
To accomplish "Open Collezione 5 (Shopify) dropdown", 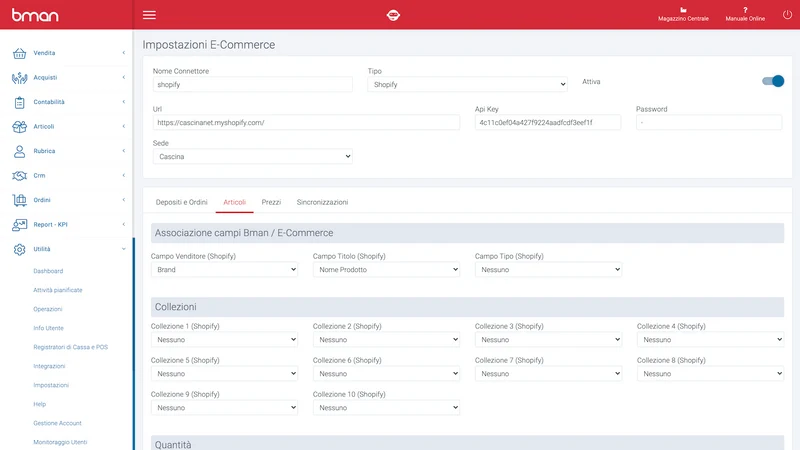I will point(224,373).
